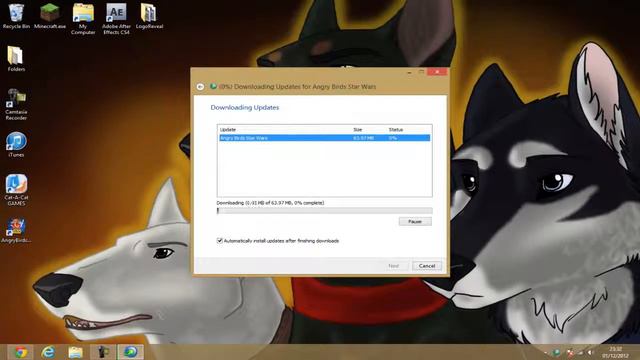Screen dimensions: 640x360
Task: Select the Minecraft.exe desktop icon
Action: click(50, 16)
